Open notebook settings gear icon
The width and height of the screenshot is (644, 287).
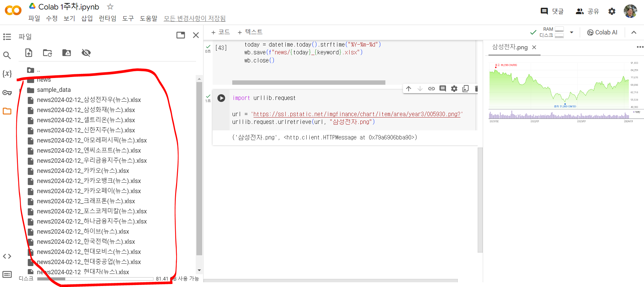point(612,11)
